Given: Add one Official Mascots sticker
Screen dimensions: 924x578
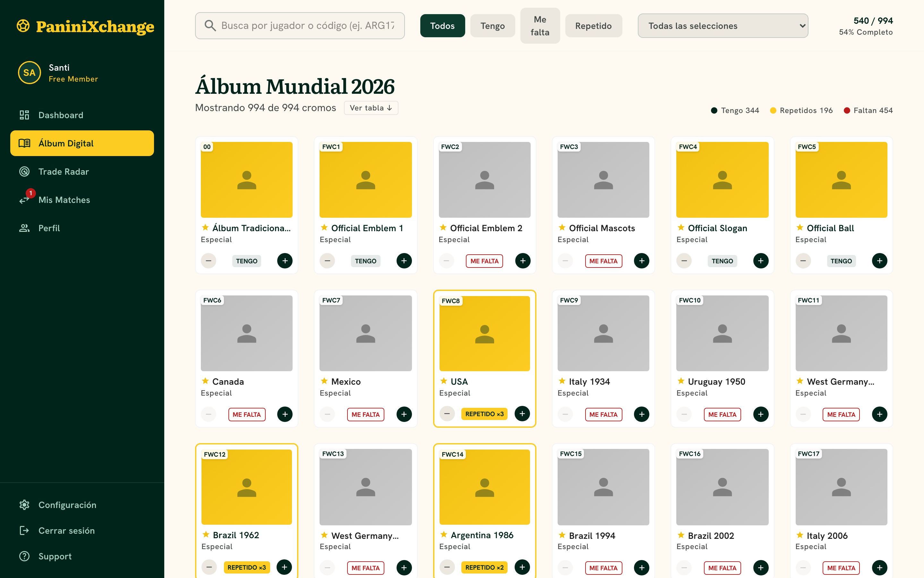Looking at the screenshot, I should (641, 261).
